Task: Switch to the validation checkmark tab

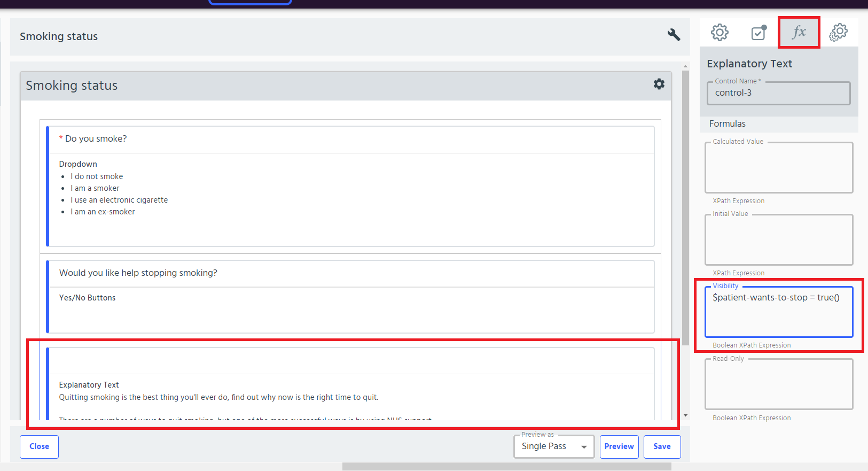Action: (758, 33)
